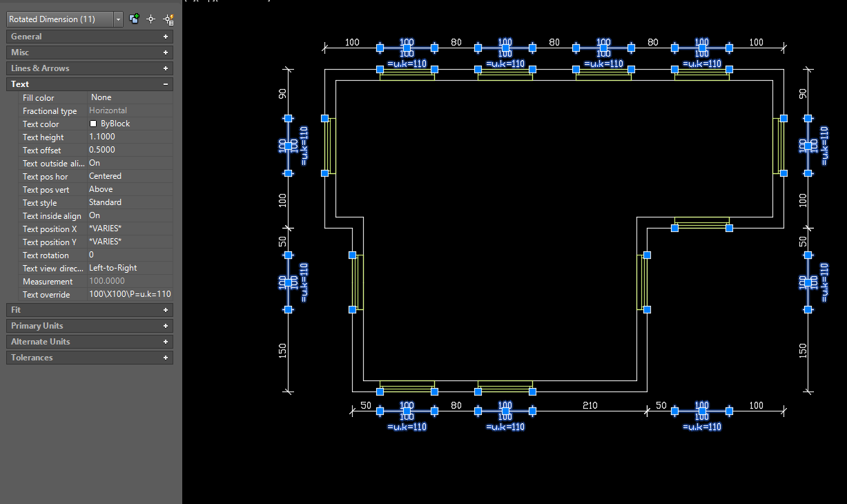
Task: Expand the Tolerances section
Action: pyautogui.click(x=90, y=358)
